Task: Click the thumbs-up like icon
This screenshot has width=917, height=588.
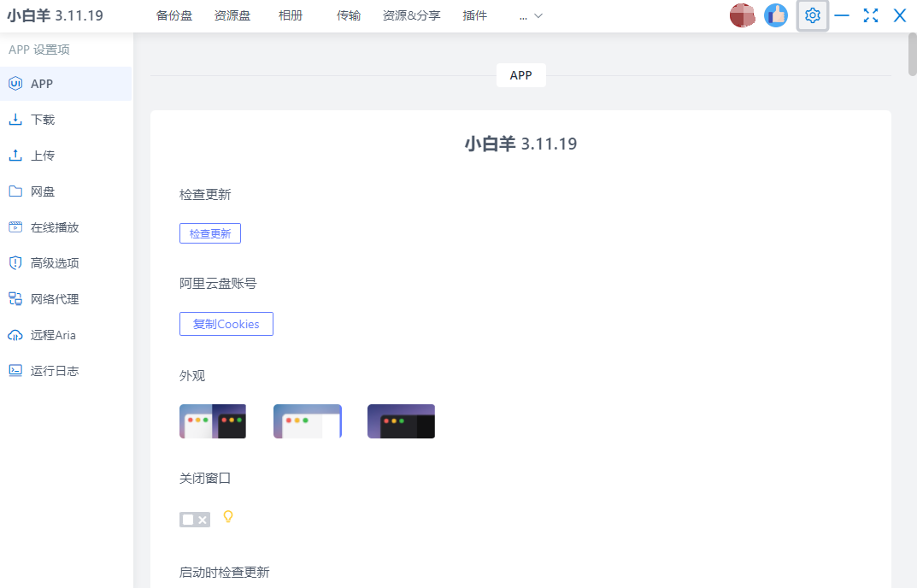Action: [776, 15]
